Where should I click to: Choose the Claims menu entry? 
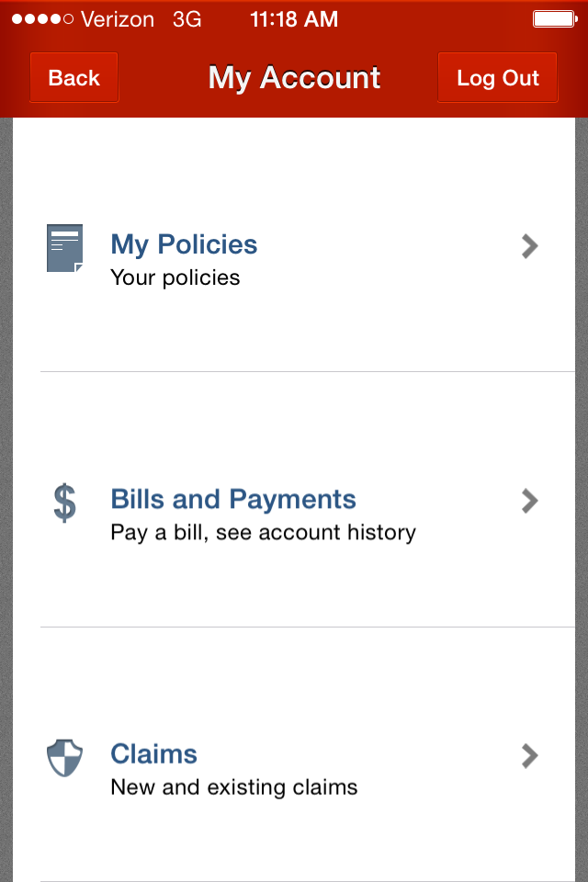(308, 754)
